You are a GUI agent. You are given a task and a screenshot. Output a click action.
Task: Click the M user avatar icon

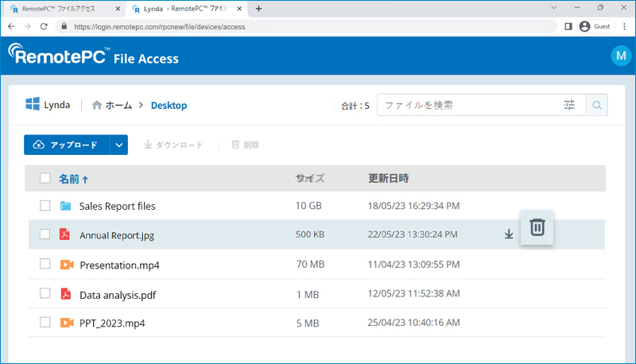click(621, 56)
